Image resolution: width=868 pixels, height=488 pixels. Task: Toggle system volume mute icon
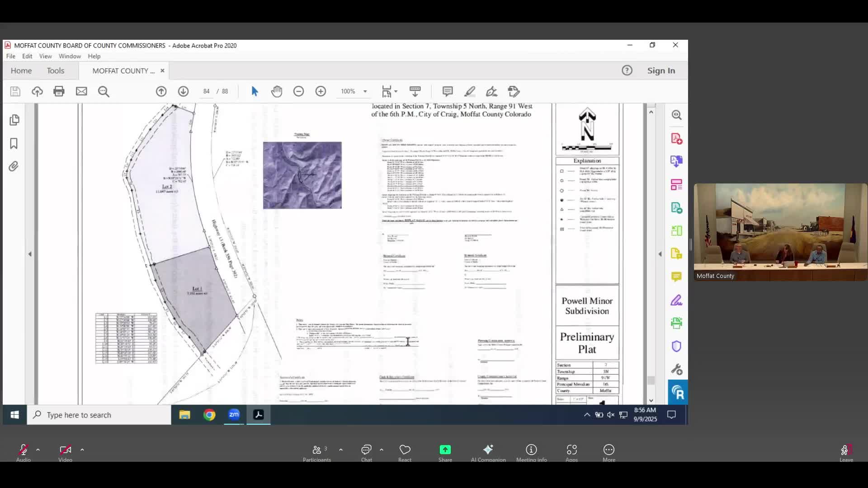click(611, 415)
